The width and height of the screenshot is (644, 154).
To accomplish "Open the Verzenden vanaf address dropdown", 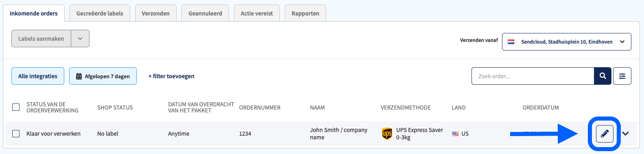I will tap(567, 42).
